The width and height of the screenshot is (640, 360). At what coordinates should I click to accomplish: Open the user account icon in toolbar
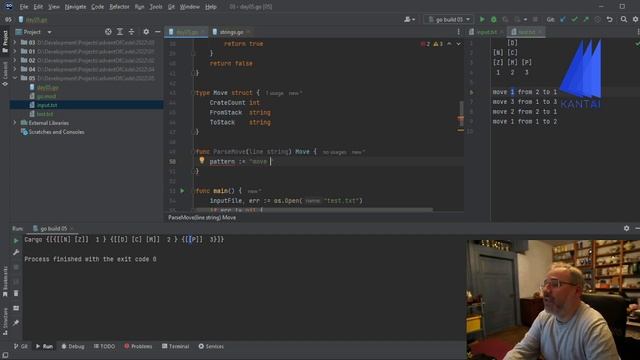pyautogui.click(x=409, y=19)
